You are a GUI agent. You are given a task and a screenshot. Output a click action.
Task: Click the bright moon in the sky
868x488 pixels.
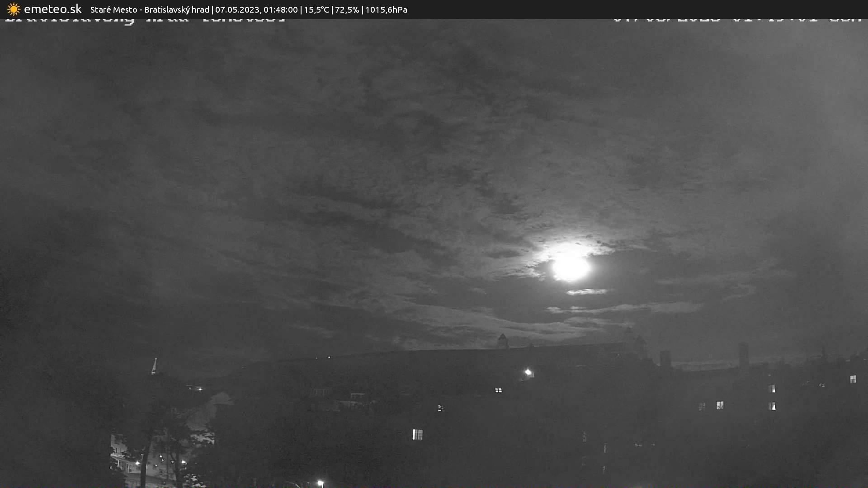571,267
